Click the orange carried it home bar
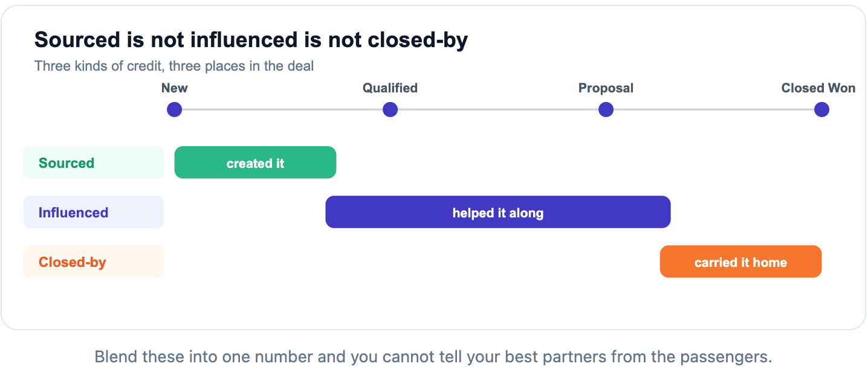This screenshot has width=868, height=372. coord(741,261)
